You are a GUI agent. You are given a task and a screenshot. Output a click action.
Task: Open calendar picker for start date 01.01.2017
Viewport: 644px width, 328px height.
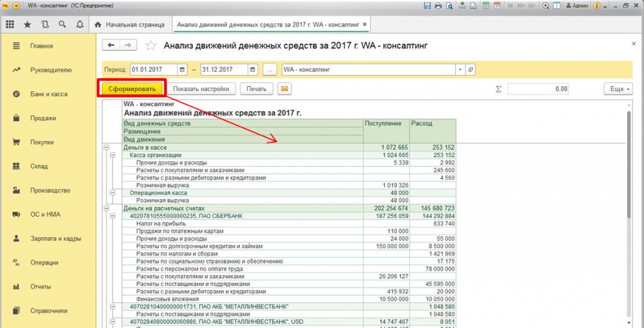[182, 69]
